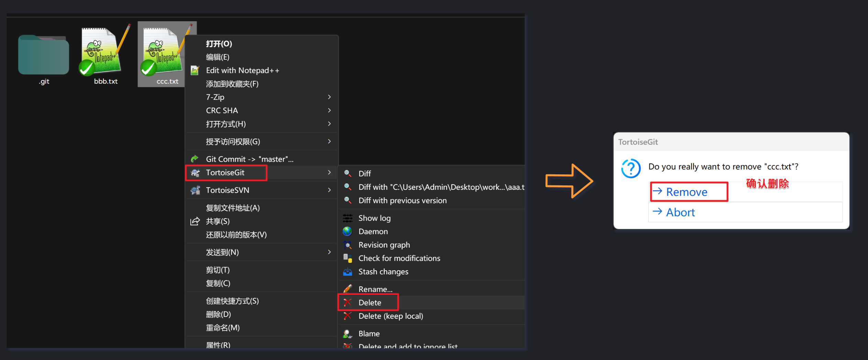Image resolution: width=868 pixels, height=360 pixels.
Task: Expand the 7-Zip submenu arrow
Action: coord(329,97)
